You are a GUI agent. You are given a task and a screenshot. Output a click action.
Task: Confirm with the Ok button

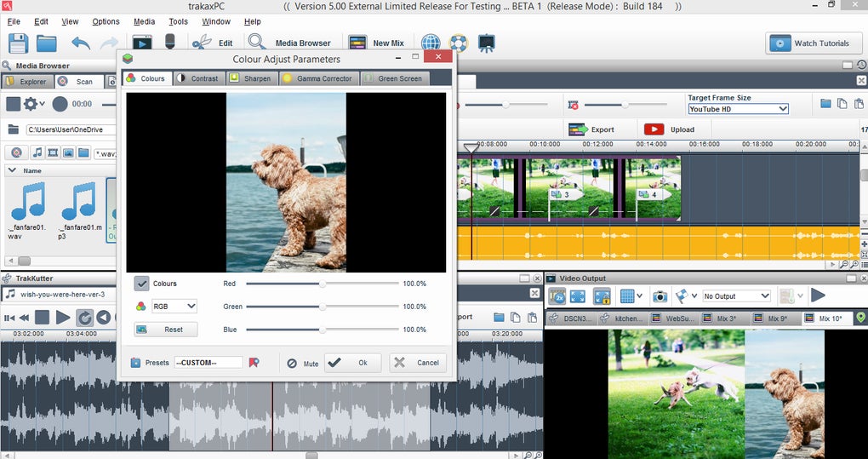point(352,363)
